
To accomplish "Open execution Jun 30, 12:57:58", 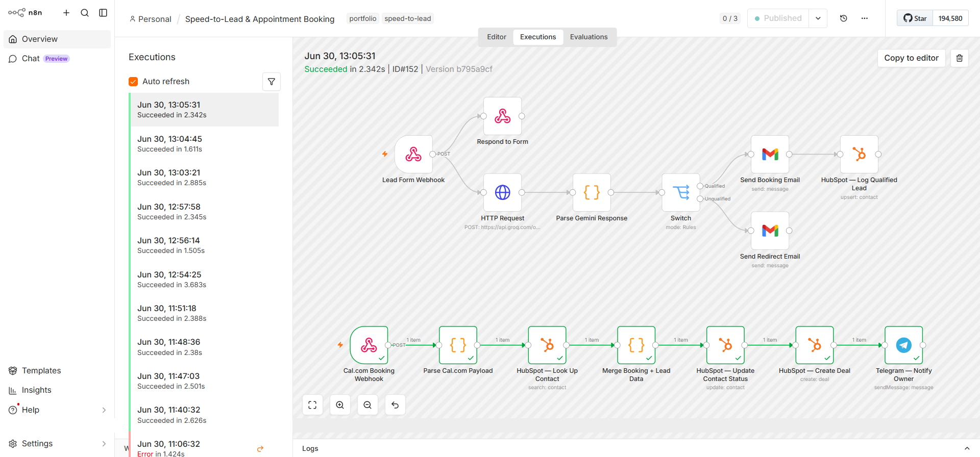I will (x=204, y=212).
